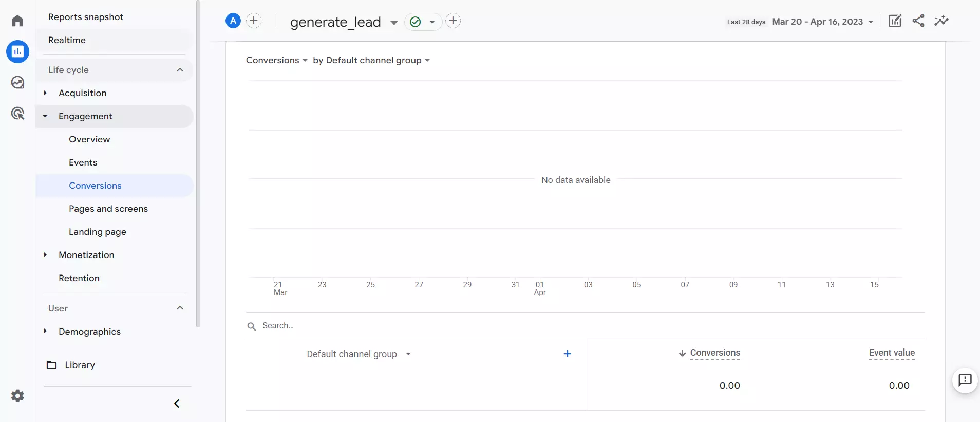Open the Conversions metric dropdown above chart
Screen dimensions: 980x422
coord(277,60)
